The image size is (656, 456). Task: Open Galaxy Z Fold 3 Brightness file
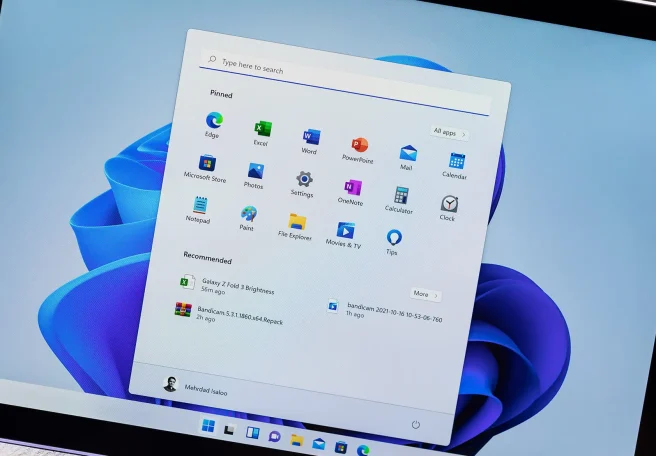228,286
